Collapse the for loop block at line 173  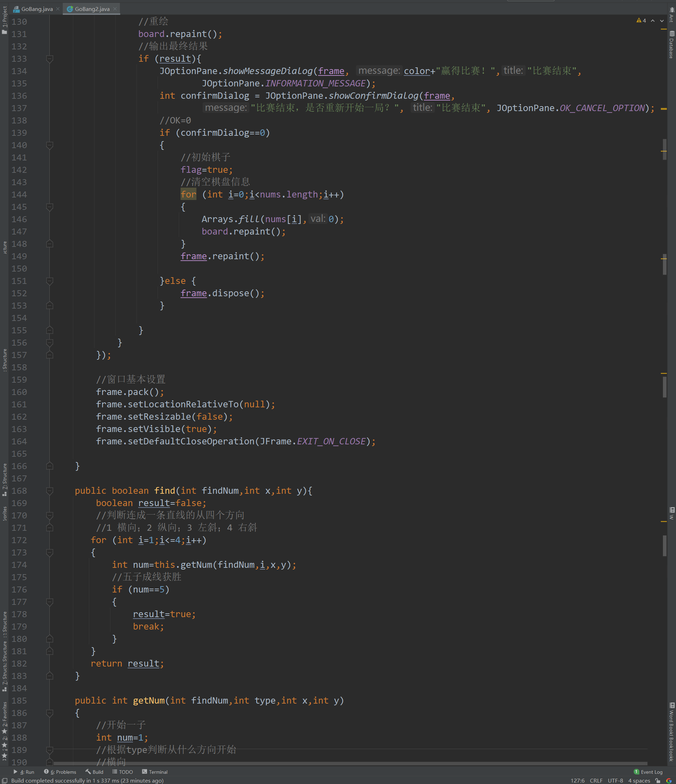pyautogui.click(x=50, y=552)
